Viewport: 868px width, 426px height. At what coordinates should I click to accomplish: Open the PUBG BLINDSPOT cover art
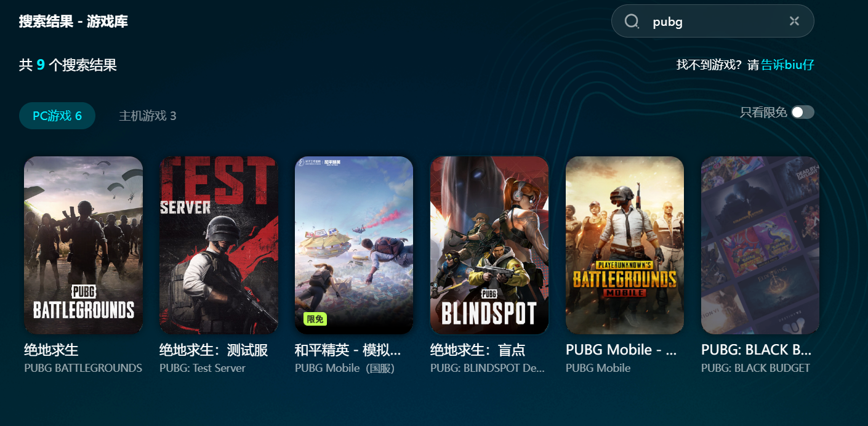pos(489,245)
